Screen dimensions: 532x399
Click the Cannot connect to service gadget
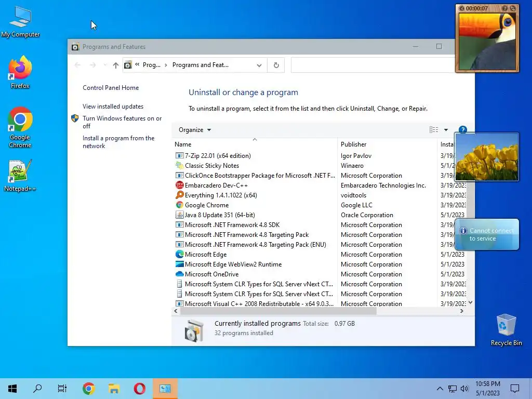[487, 234]
